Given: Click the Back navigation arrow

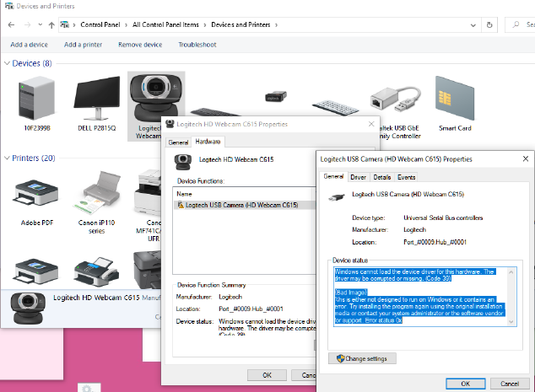Looking at the screenshot, I should [x=11, y=24].
